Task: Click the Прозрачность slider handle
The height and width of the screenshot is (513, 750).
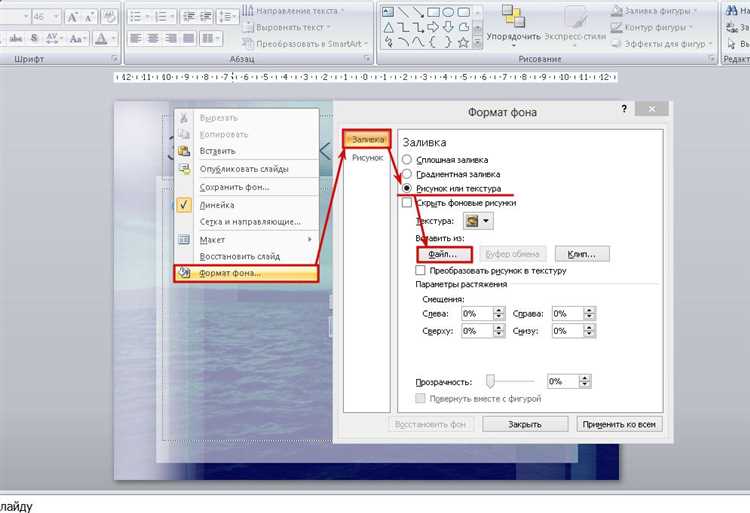Action: pos(490,381)
